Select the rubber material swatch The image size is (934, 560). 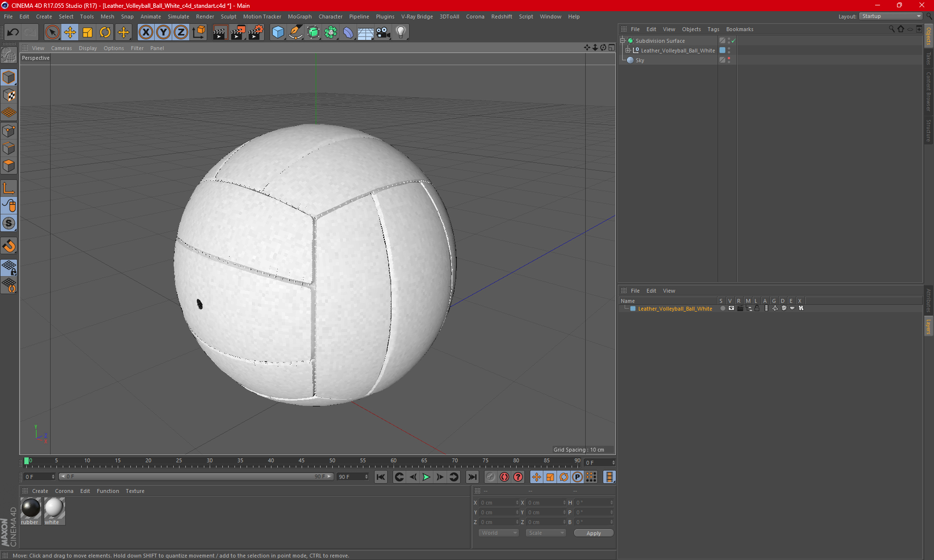point(30,511)
